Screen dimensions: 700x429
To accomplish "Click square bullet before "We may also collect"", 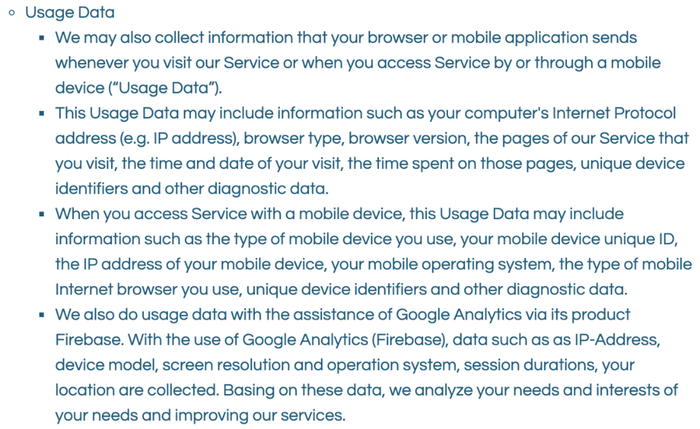I will pyautogui.click(x=42, y=38).
